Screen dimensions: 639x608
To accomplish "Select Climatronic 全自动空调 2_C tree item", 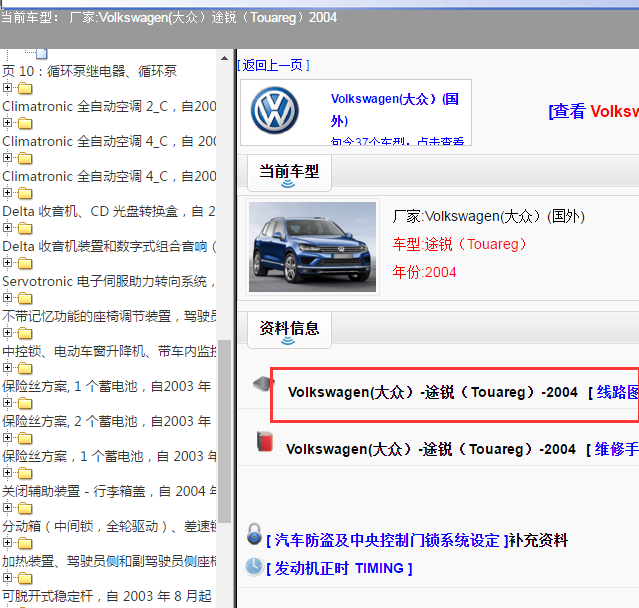I will click(109, 106).
